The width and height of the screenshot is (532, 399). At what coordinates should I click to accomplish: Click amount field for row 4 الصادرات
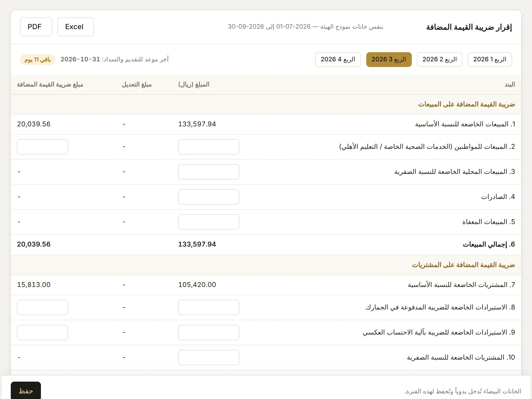coord(208,197)
